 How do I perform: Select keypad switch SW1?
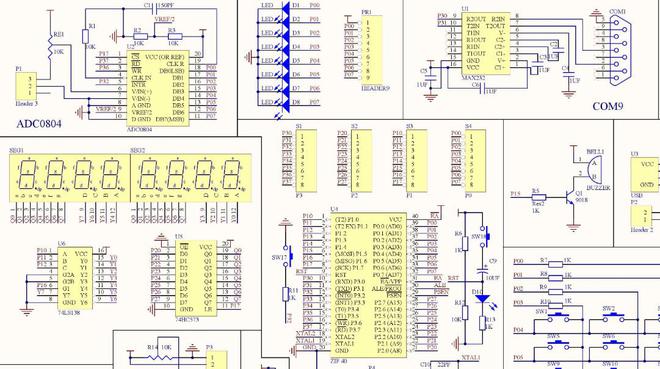[559, 317]
